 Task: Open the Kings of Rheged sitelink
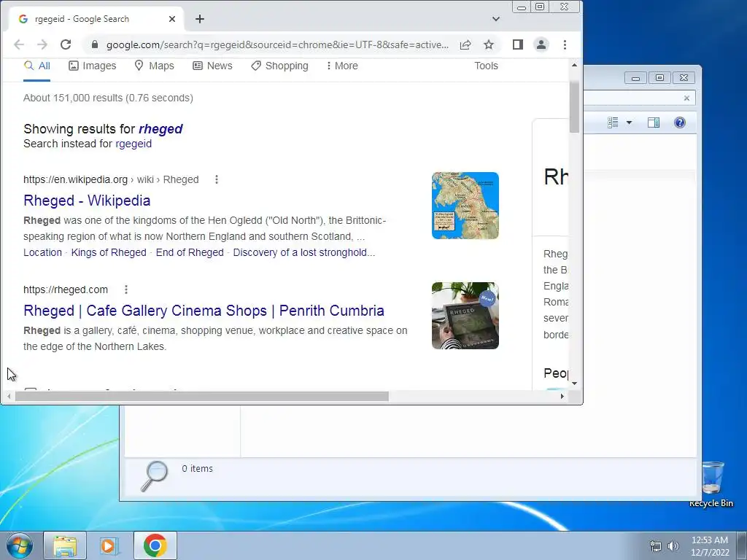pos(109,252)
